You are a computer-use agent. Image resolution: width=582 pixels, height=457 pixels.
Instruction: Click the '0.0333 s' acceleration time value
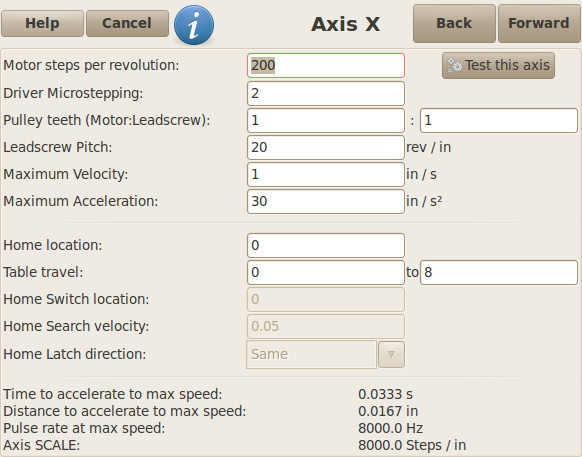[385, 394]
